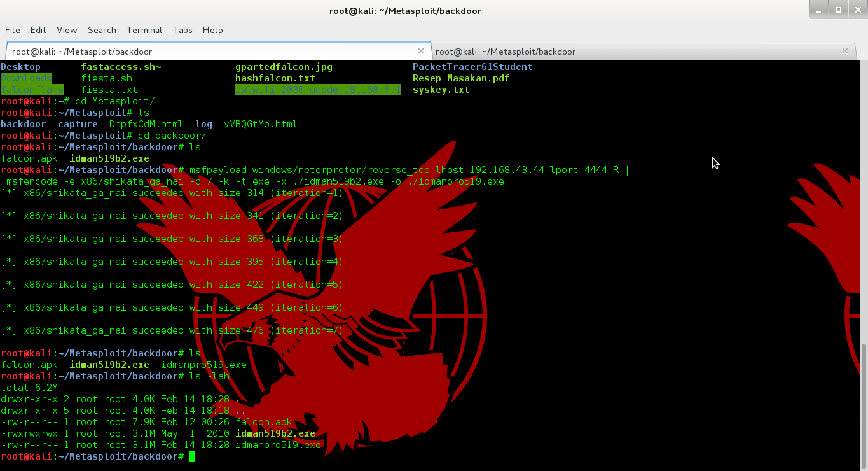Click 'DhpfxCdM.html' file name
The height and width of the screenshot is (471, 868).
click(146, 124)
